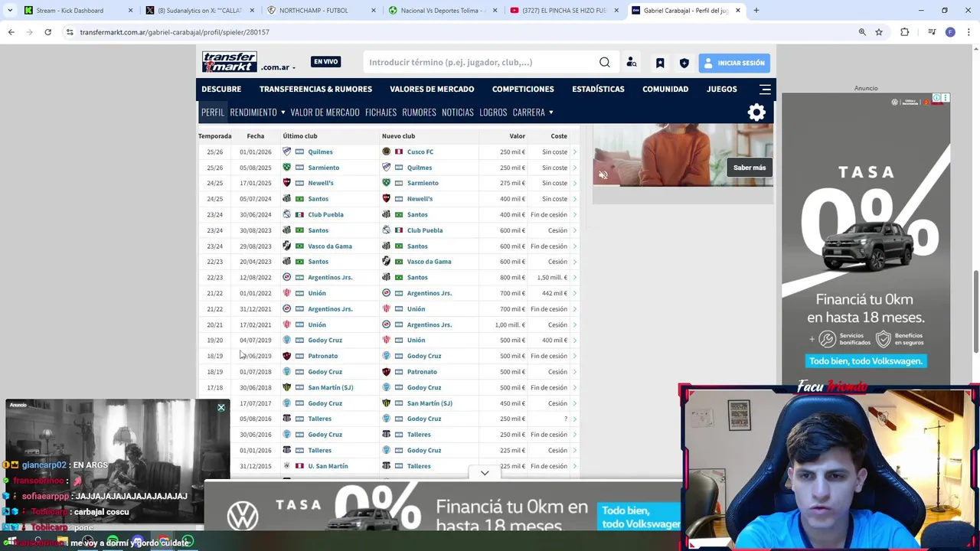
Task: Open the DESCUBRE menu
Action: [x=221, y=89]
